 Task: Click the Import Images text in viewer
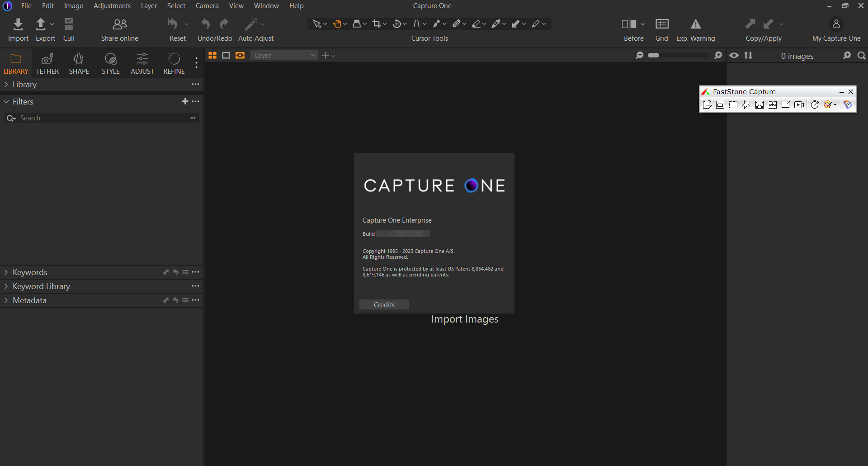tap(465, 319)
